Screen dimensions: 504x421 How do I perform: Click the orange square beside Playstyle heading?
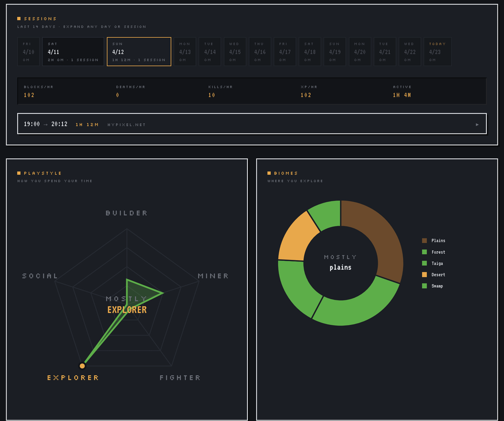pos(19,173)
